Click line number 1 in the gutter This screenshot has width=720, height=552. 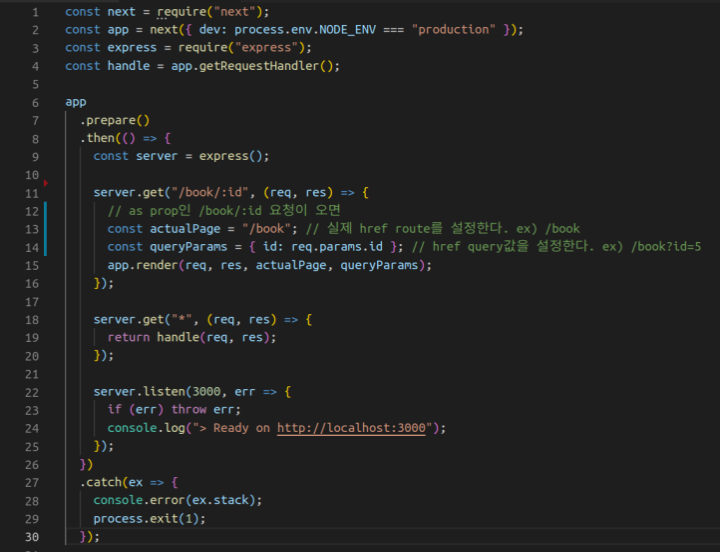35,12
